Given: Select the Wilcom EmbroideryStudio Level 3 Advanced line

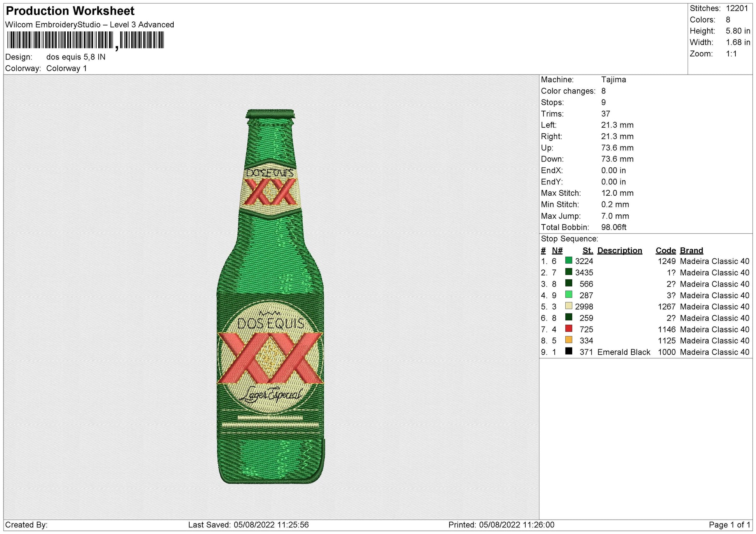Looking at the screenshot, I should 90,24.
